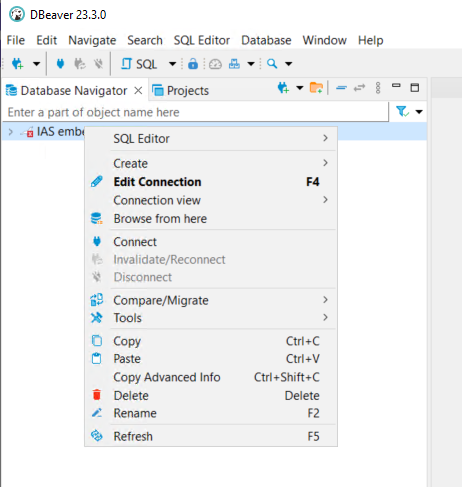Click the Connect plug icon in main toolbar

(60, 63)
